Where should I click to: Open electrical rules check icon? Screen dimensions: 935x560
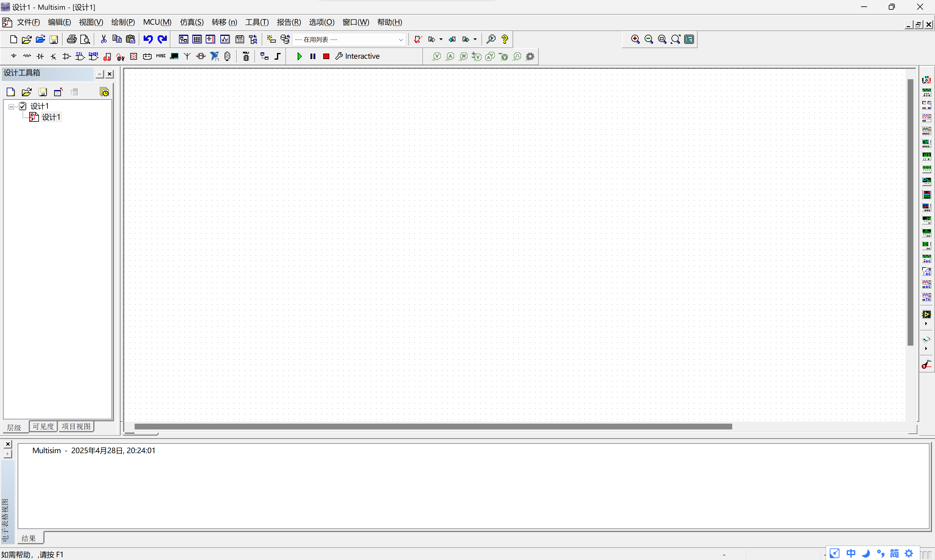(417, 39)
